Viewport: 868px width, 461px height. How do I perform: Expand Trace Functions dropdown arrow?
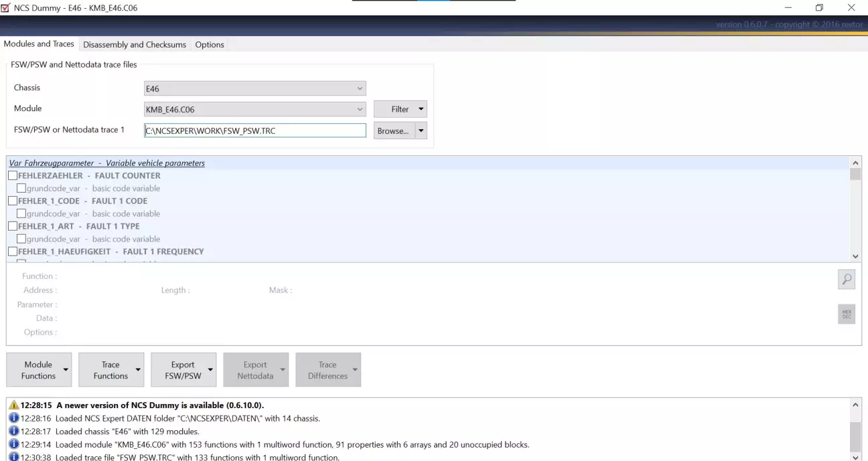[138, 369]
